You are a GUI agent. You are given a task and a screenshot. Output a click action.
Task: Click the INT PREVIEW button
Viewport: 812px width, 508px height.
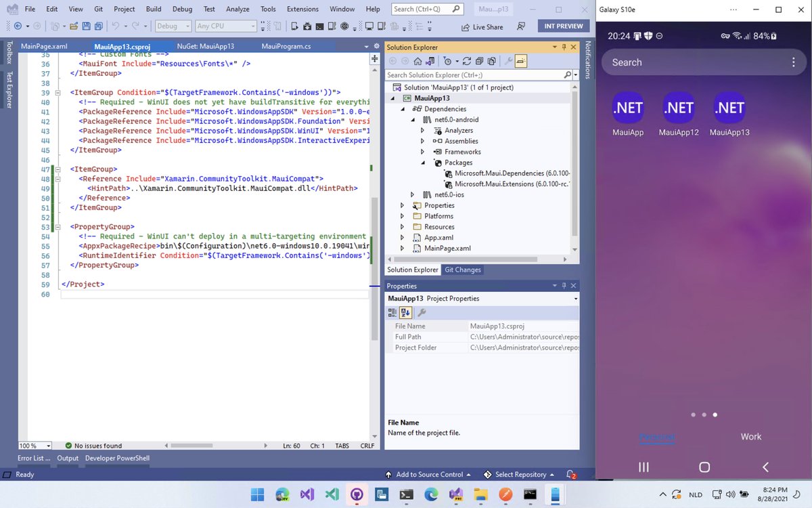(564, 26)
